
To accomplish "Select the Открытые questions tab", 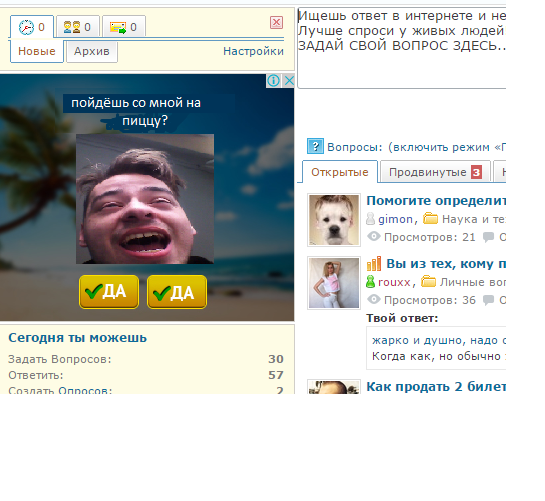I will click(340, 172).
